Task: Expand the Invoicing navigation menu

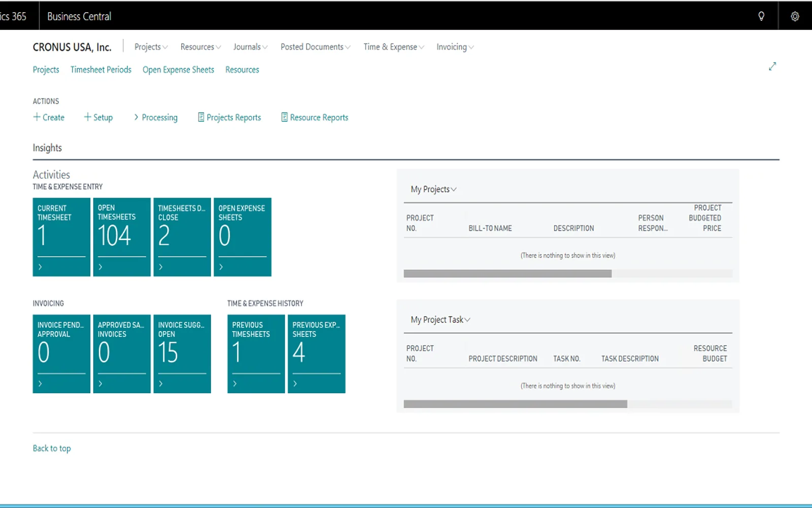Action: pos(455,47)
